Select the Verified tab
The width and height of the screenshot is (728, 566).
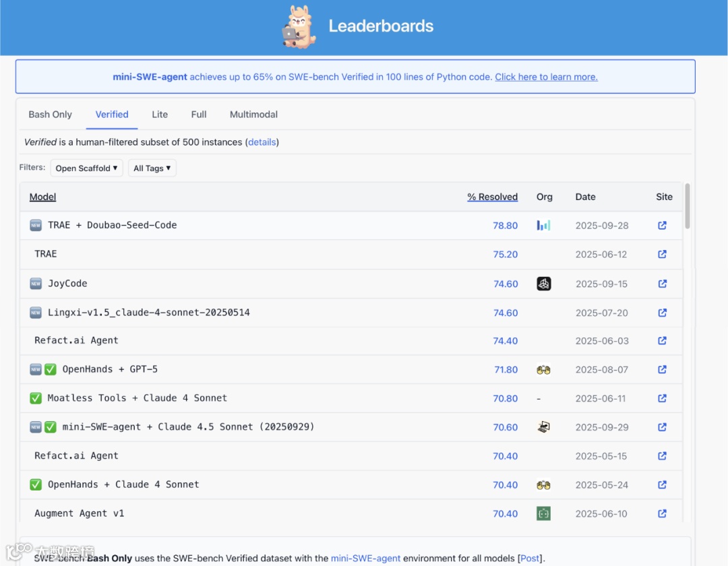pyautogui.click(x=112, y=115)
